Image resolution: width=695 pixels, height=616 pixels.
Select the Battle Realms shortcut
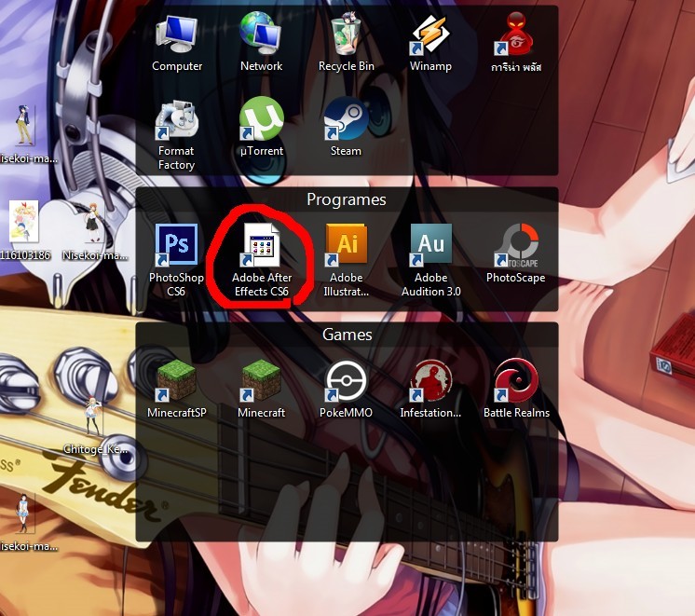coord(516,390)
